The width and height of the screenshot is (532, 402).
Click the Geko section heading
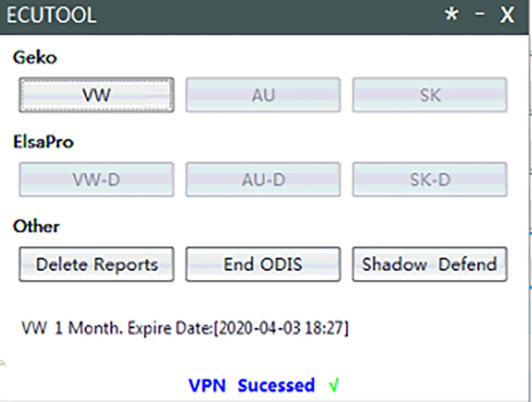[x=35, y=57]
